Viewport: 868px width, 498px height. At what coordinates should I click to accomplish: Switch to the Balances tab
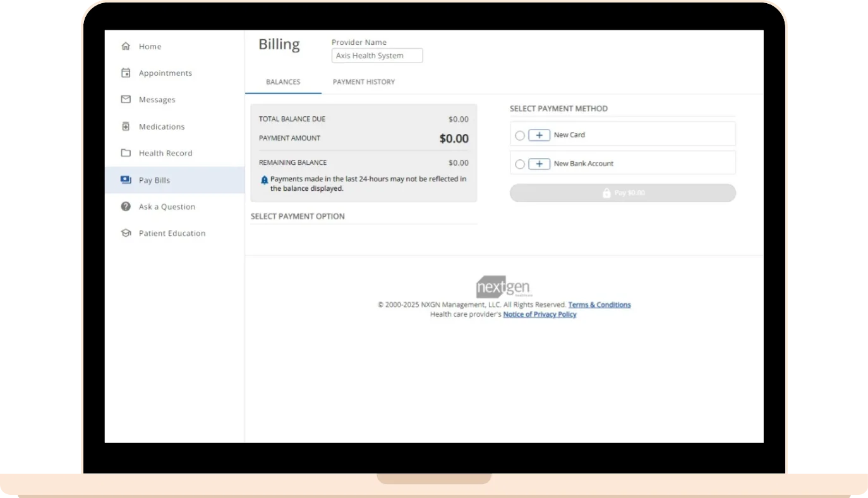[x=283, y=82]
